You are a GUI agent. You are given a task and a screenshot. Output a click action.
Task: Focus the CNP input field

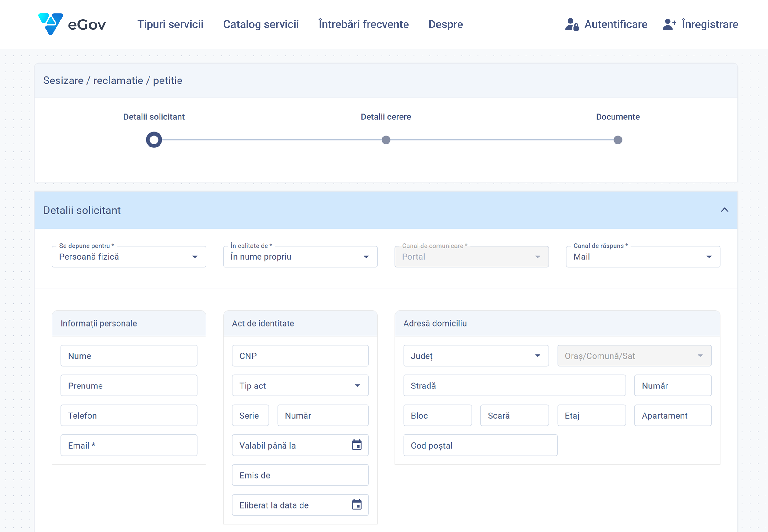tap(300, 356)
